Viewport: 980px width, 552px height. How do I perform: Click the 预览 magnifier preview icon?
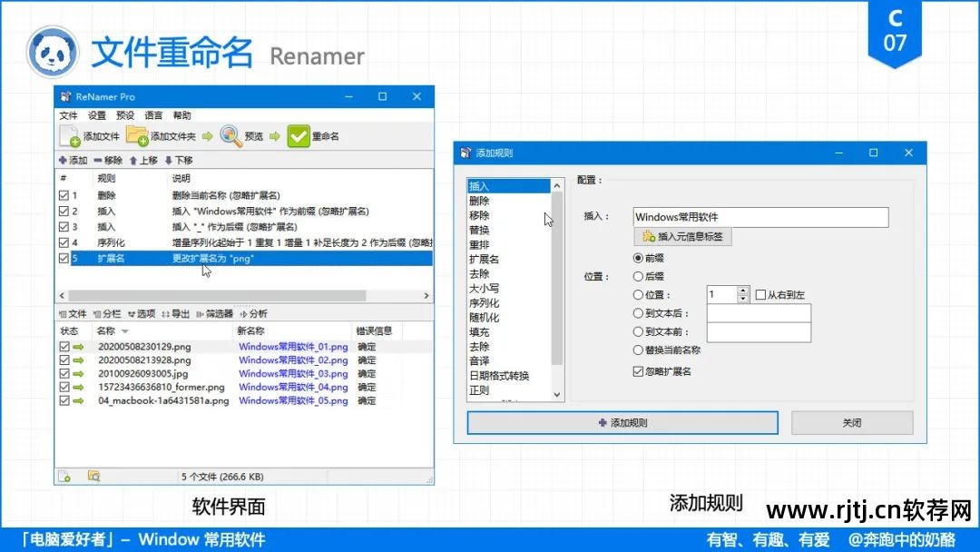coord(229,135)
